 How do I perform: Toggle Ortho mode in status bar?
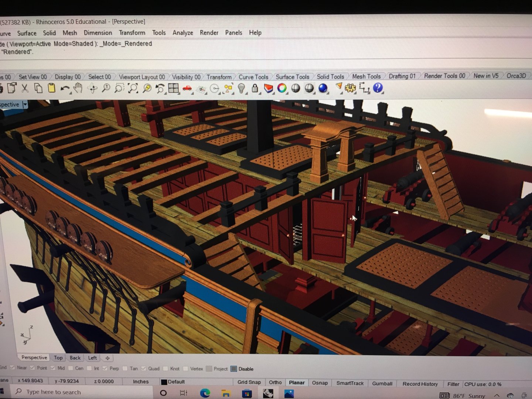pos(275,382)
